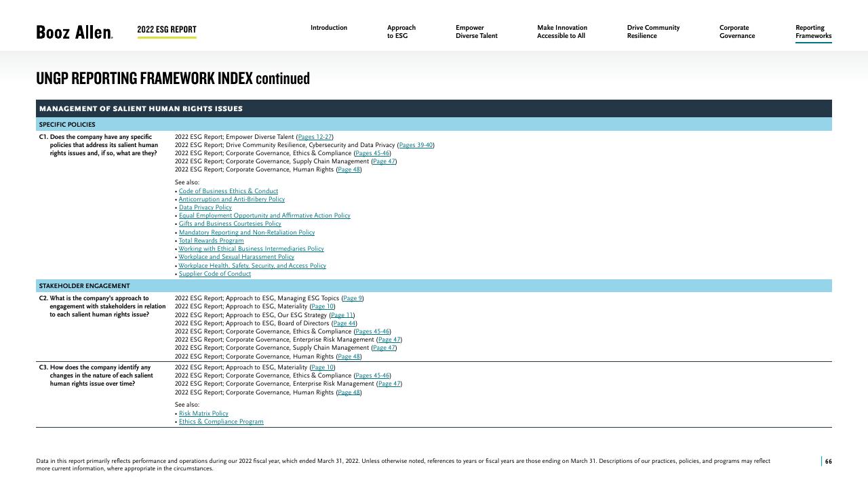Viewport: 868px width, 488px height.
Task: Follow the Ethics & Compliance Program link
Action: (221, 422)
